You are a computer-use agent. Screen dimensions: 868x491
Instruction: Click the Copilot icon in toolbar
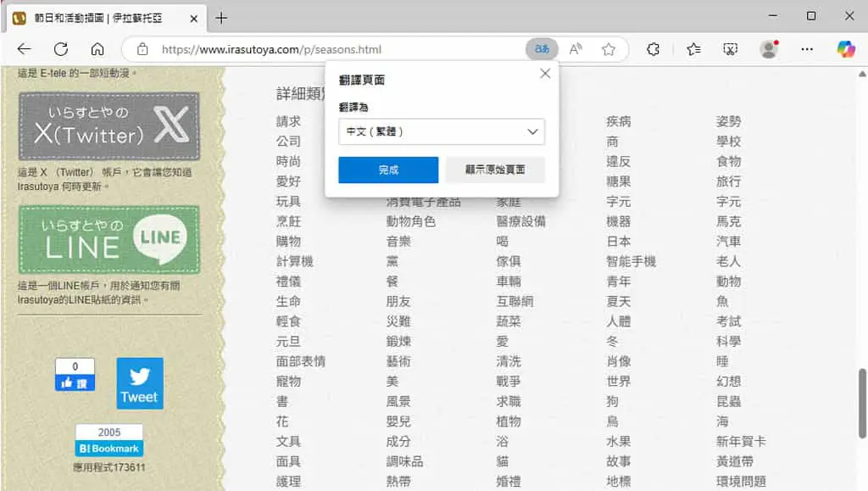(846, 49)
